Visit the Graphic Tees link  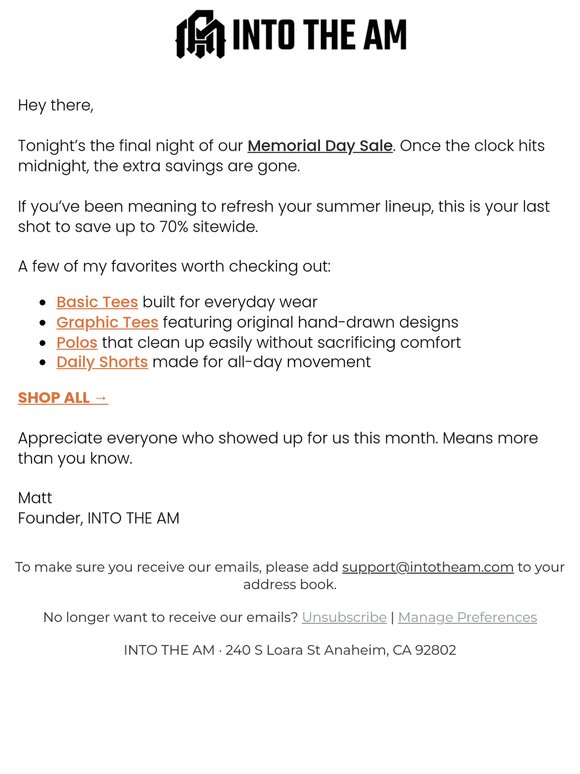click(107, 322)
